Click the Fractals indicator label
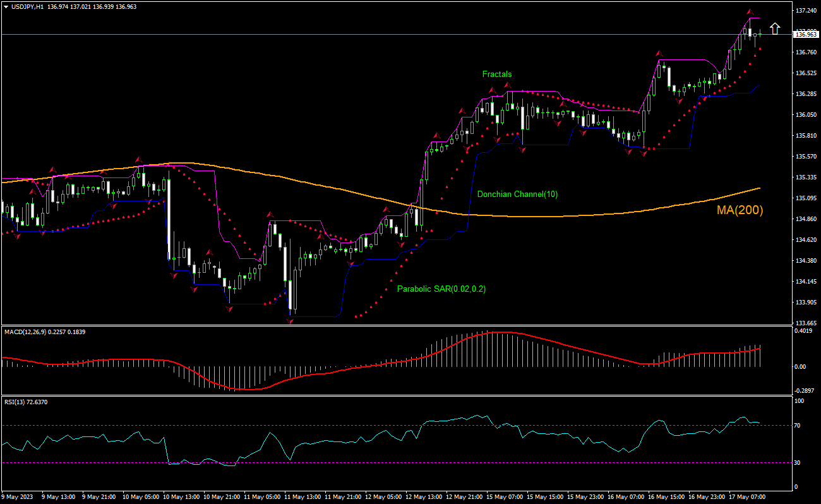The image size is (821, 504). [497, 74]
